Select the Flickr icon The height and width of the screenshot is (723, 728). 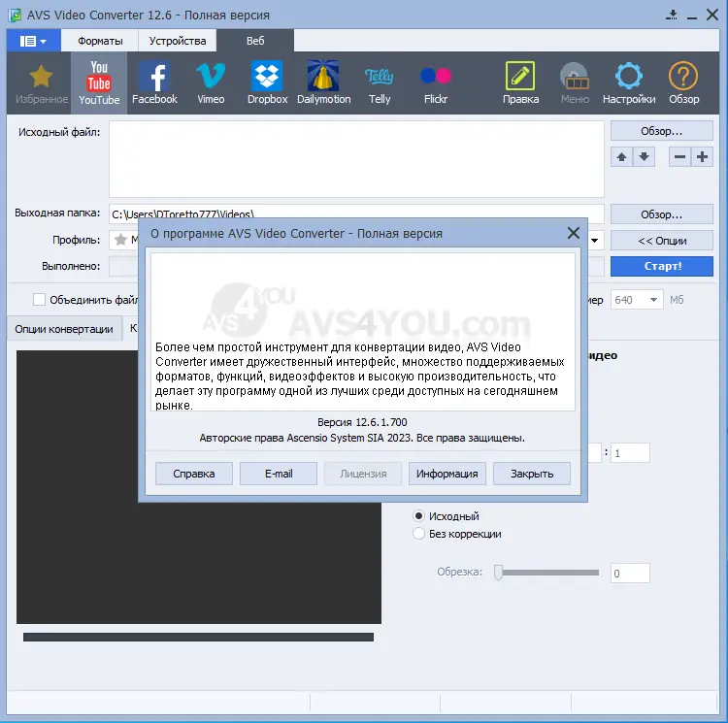point(436,83)
